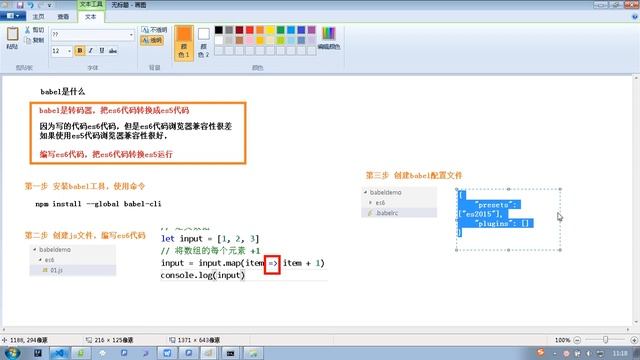Click the Help question icon

(x=635, y=17)
